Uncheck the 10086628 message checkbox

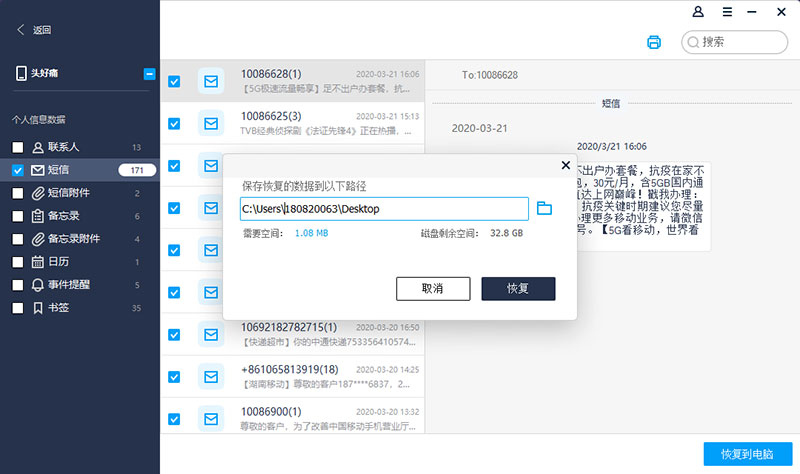[174, 81]
